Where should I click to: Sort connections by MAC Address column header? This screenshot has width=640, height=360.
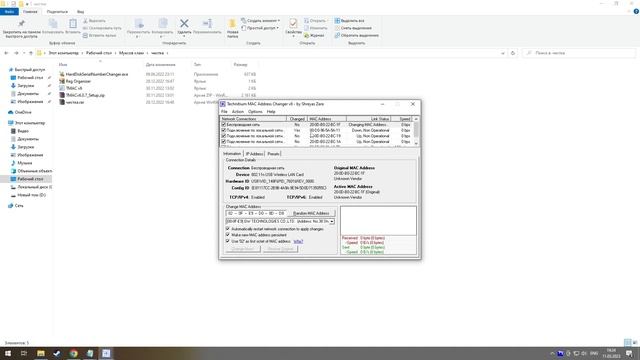click(327, 119)
